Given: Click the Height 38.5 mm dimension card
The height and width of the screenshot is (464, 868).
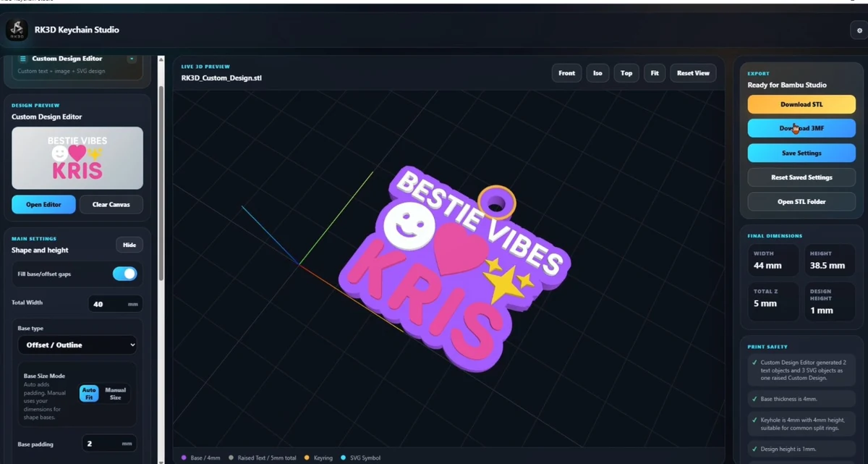Looking at the screenshot, I should 830,261.
